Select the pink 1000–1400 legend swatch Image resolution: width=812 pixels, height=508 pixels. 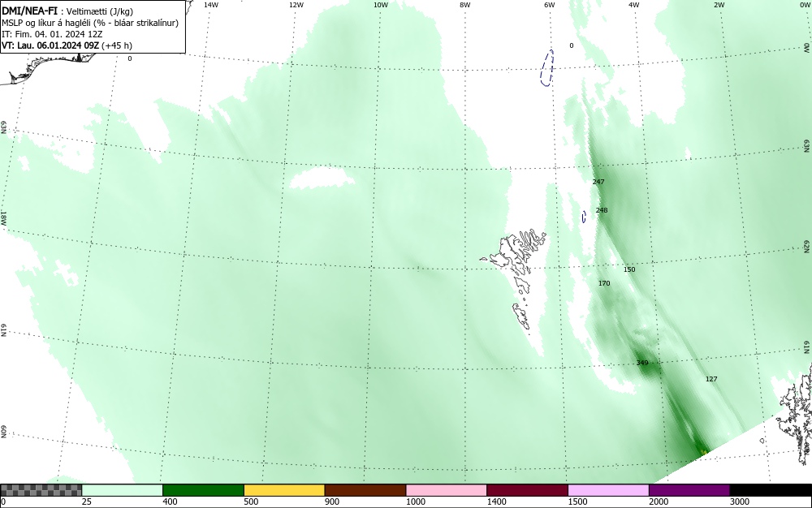click(447, 490)
